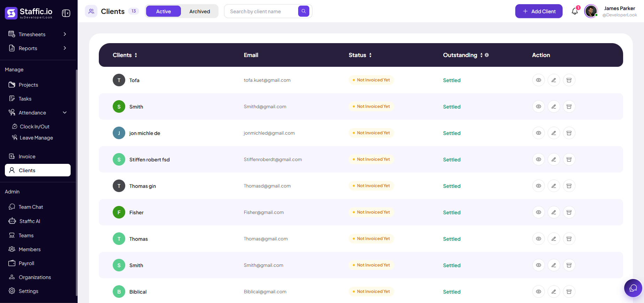Edit the Thomas gin client
644x303 pixels.
pyautogui.click(x=554, y=186)
